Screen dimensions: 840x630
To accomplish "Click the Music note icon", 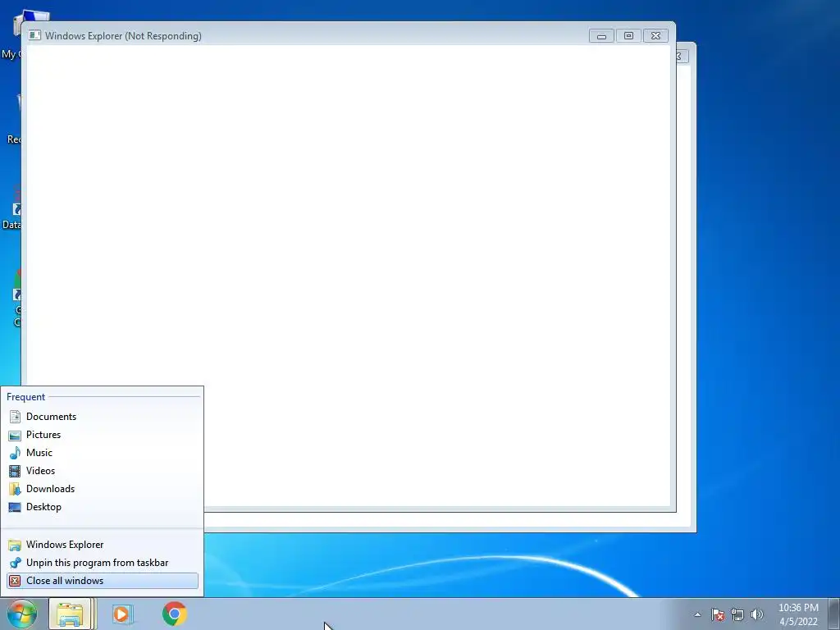I will point(15,453).
